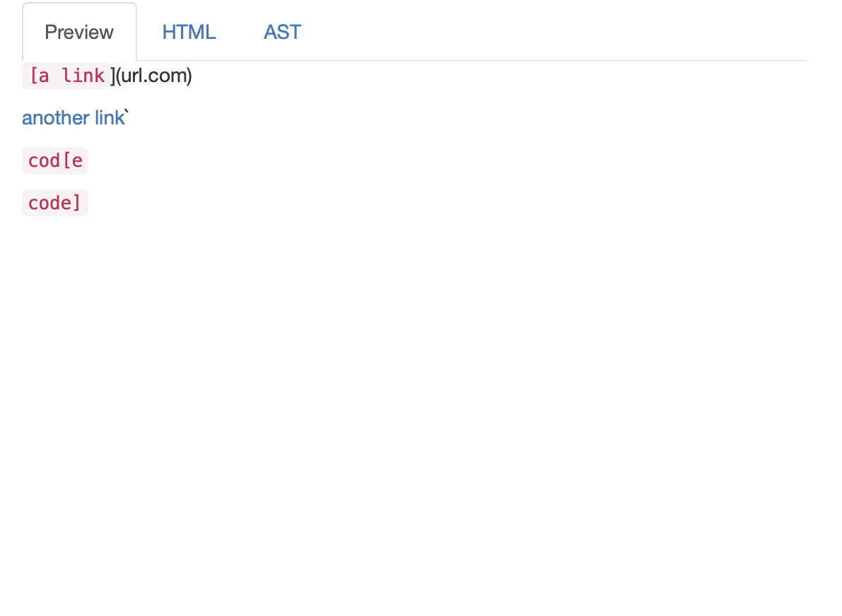Image resolution: width=842 pixels, height=616 pixels.
Task: Click the empty preview area below "code]"
Action: (353, 389)
